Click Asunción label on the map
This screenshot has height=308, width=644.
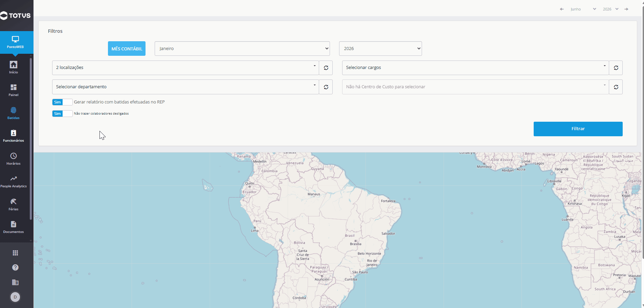coord(322,279)
